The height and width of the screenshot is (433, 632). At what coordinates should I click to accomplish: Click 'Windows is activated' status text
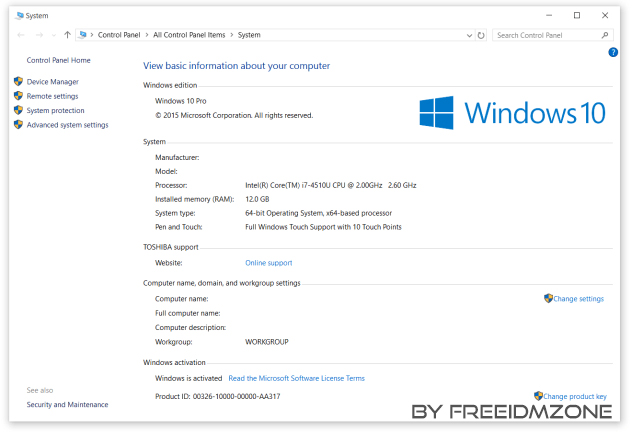tap(189, 379)
